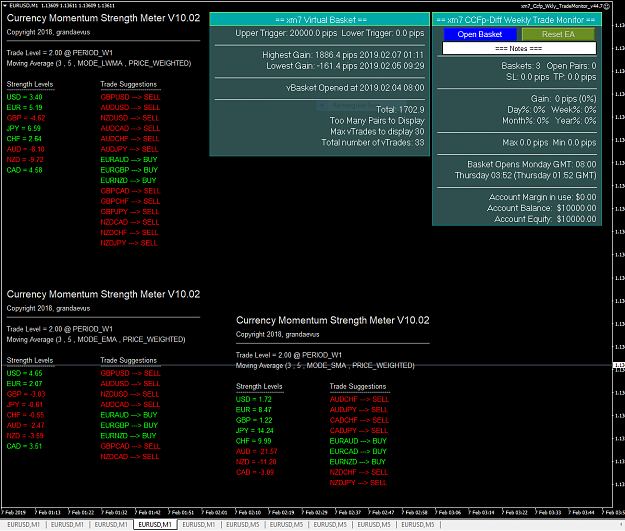
Task: Click the GBP = -4.62 strength level
Action: (26, 118)
